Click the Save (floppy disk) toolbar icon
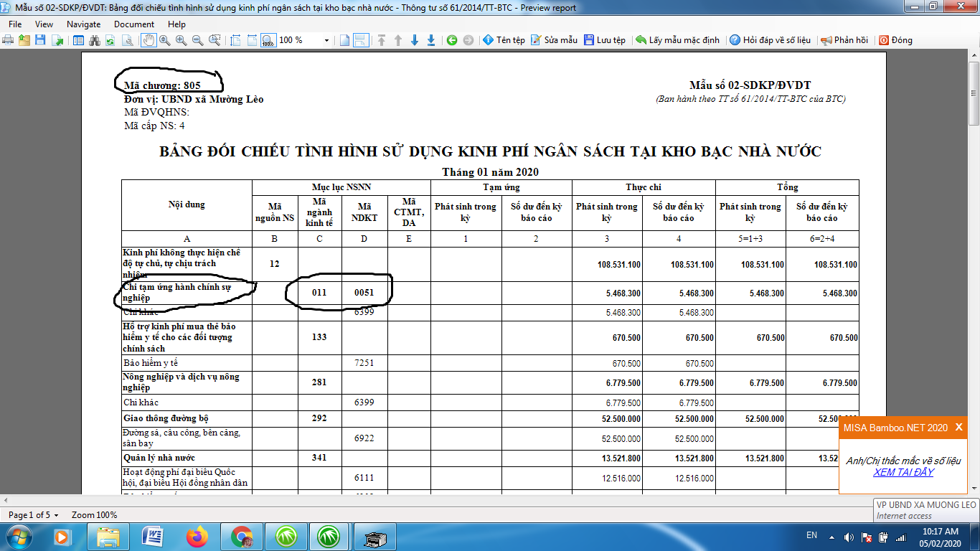This screenshot has height=551, width=980. [41, 41]
